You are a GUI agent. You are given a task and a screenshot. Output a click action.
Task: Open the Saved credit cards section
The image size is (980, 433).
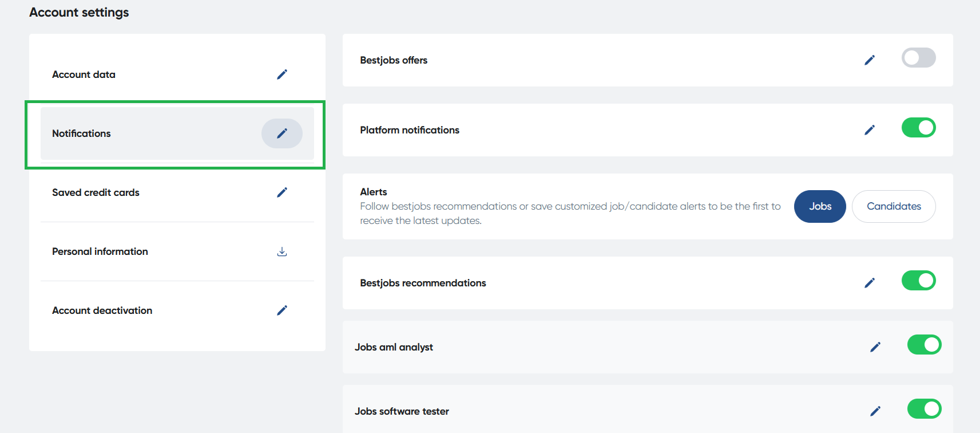pyautogui.click(x=96, y=192)
